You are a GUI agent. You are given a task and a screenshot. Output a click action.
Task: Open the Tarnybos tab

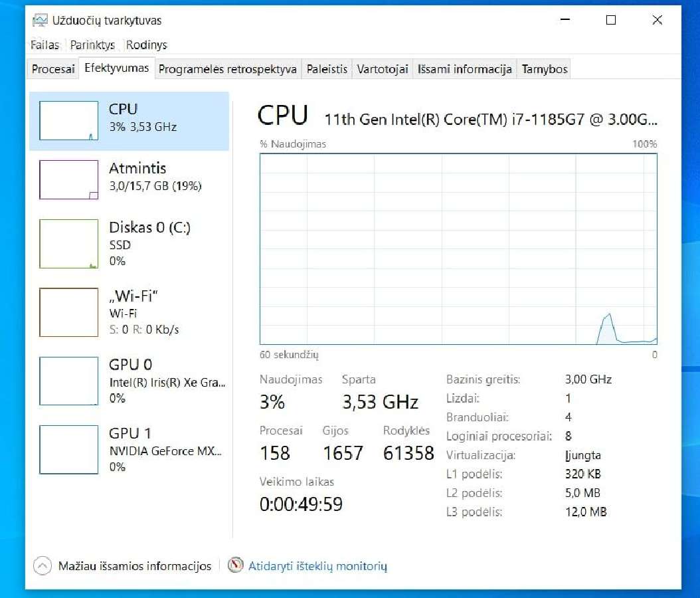(x=544, y=69)
